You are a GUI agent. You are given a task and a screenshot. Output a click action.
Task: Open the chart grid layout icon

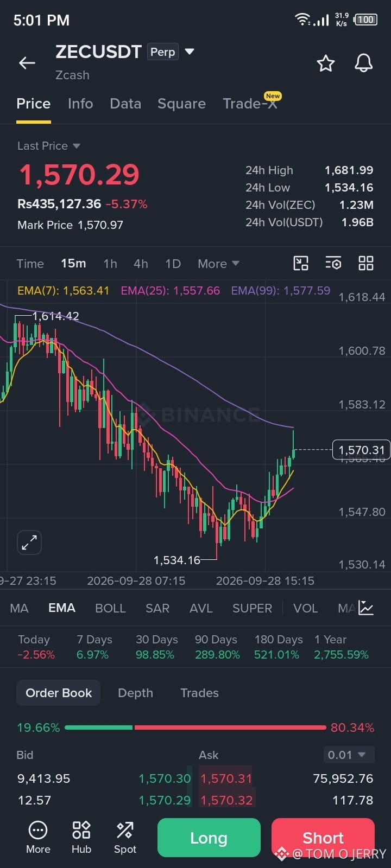click(366, 264)
